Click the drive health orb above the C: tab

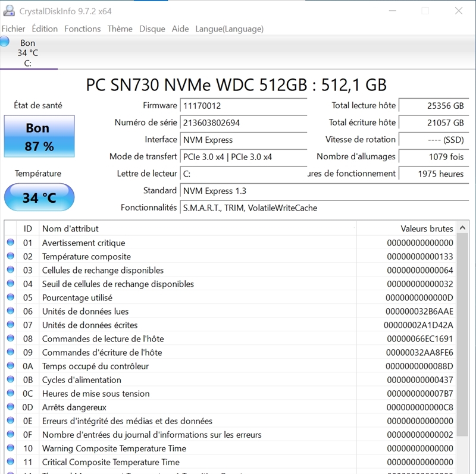(5, 42)
